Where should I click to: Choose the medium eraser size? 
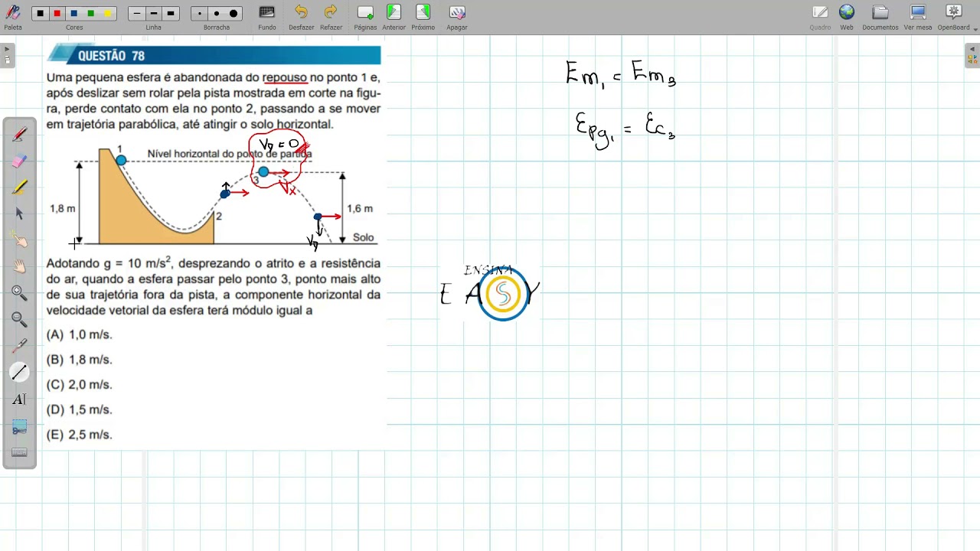tap(217, 14)
